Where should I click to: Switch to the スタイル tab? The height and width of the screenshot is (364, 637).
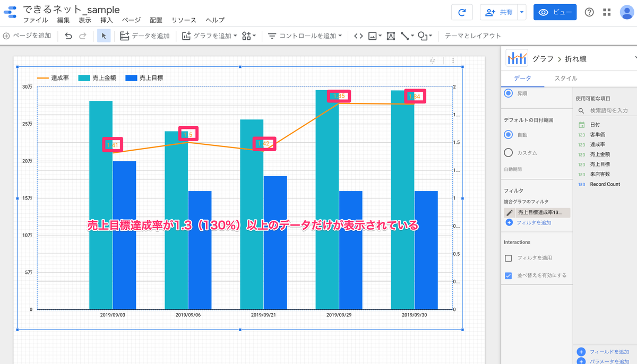click(x=566, y=78)
